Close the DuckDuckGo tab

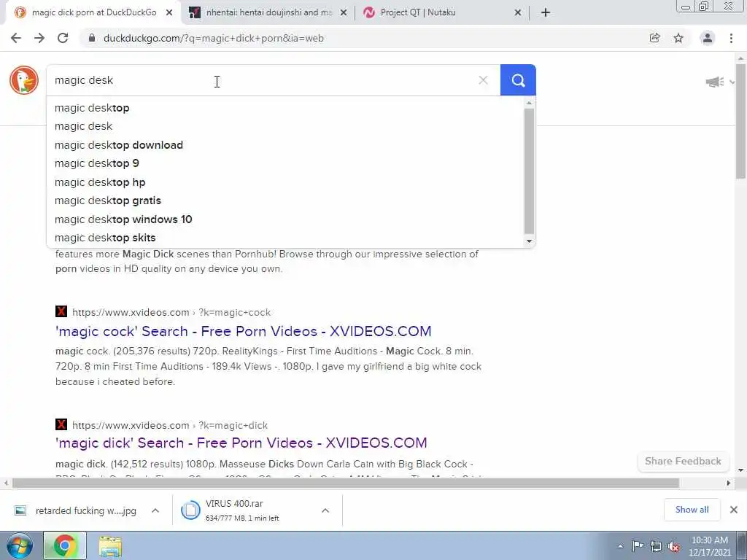point(169,13)
